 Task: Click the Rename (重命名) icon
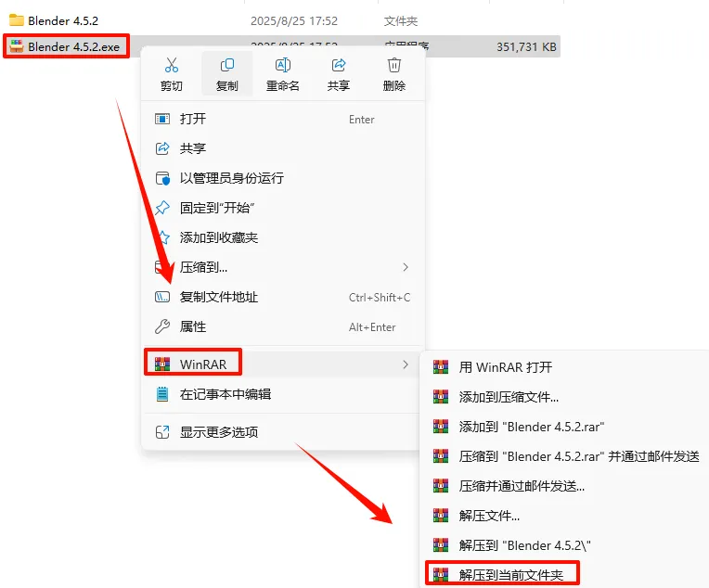click(283, 65)
